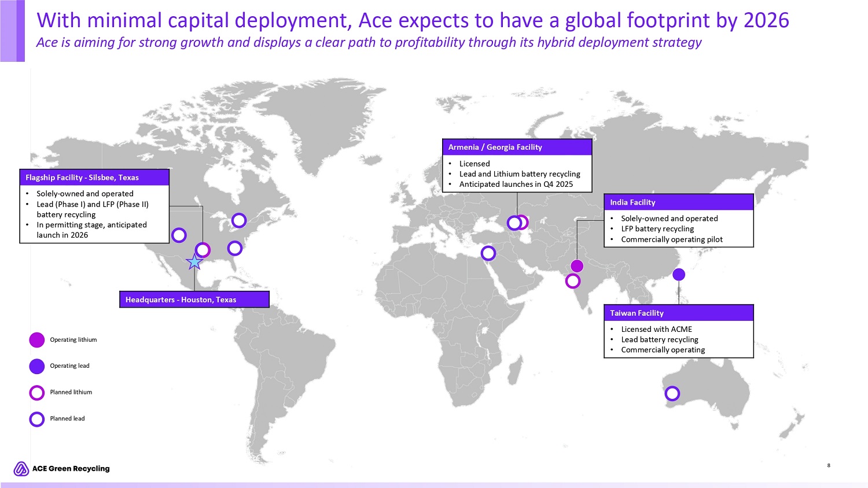Select the filled operating lithium dot in India
Screen dimensions: 868x488
[x=577, y=266]
